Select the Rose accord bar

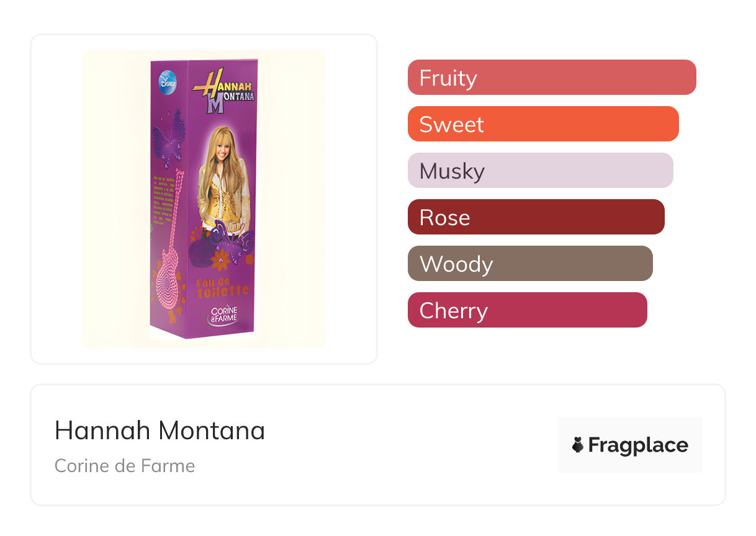[x=536, y=217]
